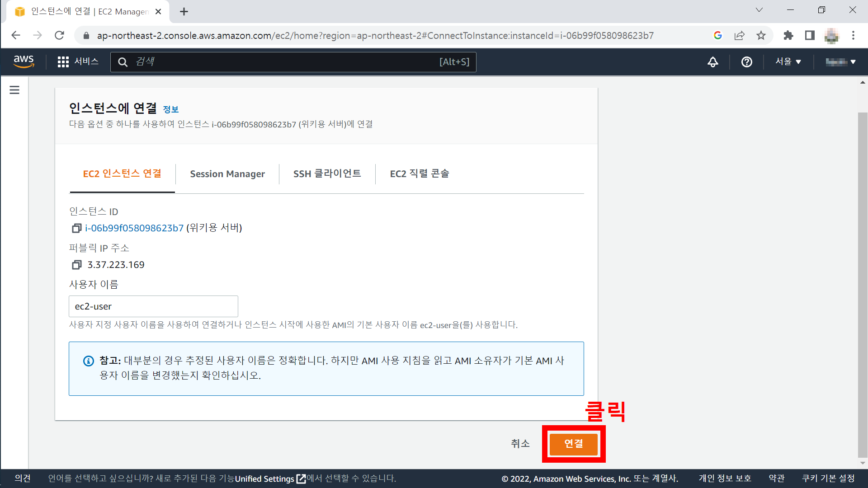Viewport: 868px width, 488px height.
Task: Expand the account name dropdown
Action: (840, 62)
